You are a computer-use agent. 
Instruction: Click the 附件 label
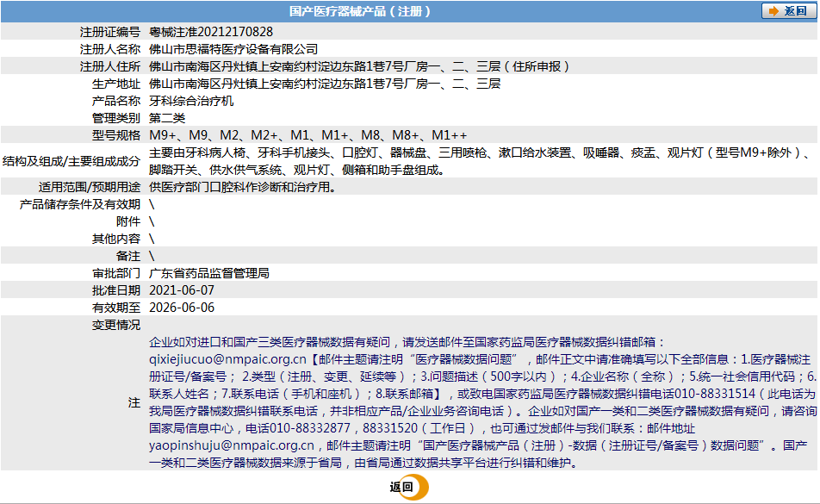click(128, 221)
